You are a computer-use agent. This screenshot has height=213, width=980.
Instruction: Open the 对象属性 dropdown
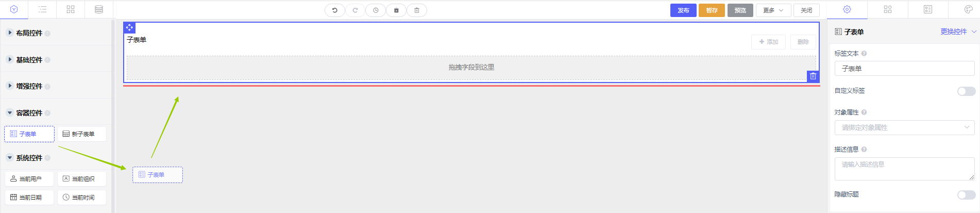904,127
